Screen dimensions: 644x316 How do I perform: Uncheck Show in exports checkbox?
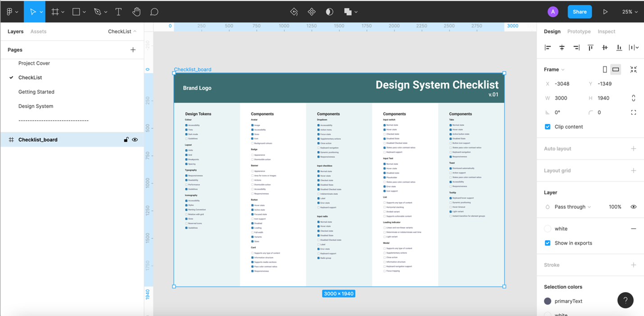point(548,243)
